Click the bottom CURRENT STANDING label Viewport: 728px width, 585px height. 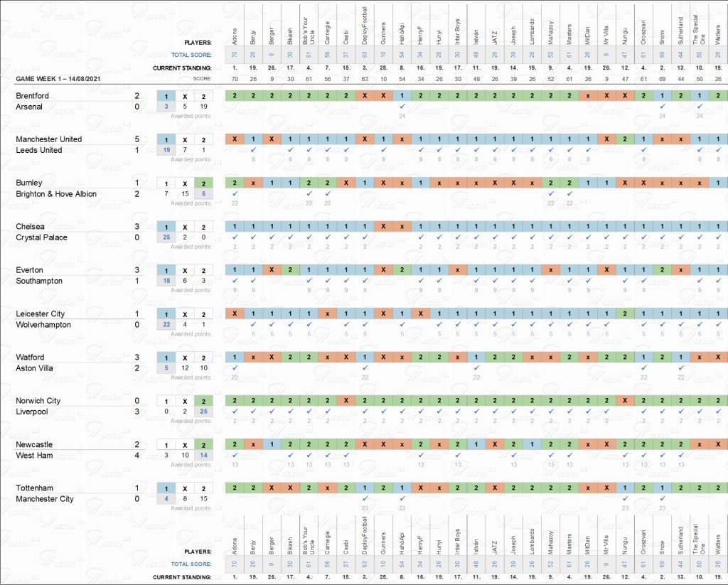pos(185,576)
